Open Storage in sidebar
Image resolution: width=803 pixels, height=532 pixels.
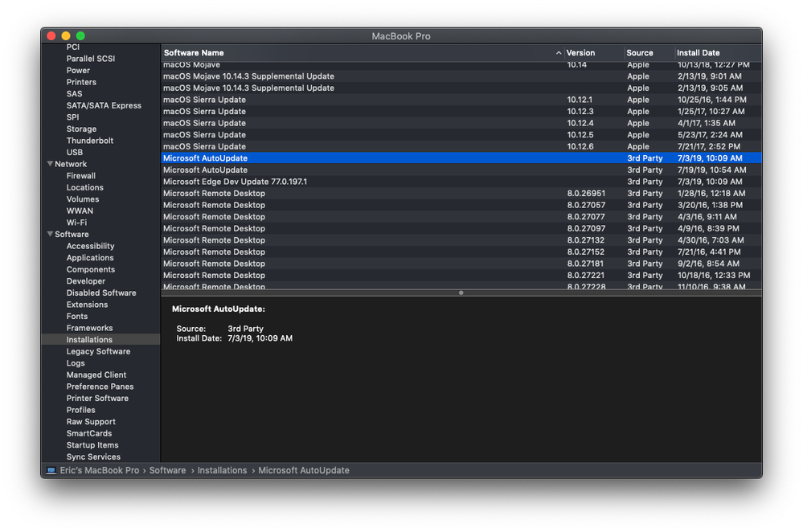coord(81,129)
